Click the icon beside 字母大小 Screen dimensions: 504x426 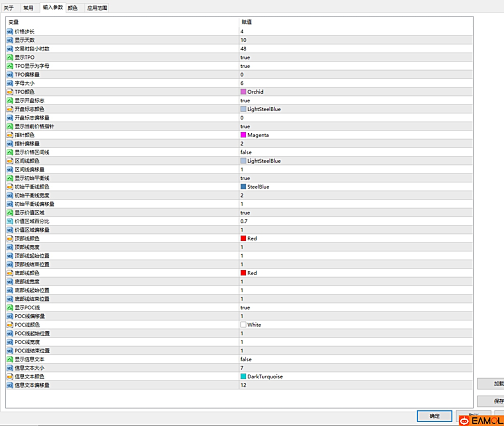[x=10, y=83]
